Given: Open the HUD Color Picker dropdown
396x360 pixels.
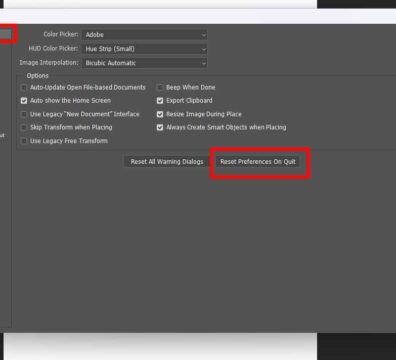Looking at the screenshot, I should pos(144,49).
